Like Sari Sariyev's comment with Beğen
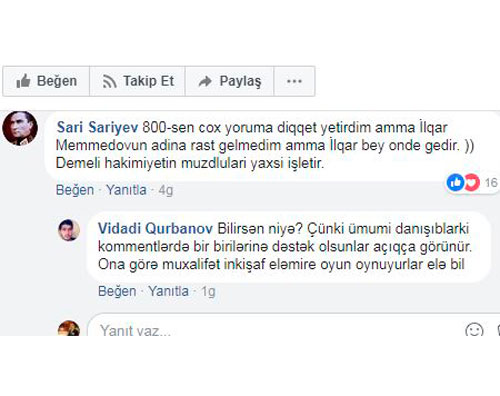 click(75, 190)
